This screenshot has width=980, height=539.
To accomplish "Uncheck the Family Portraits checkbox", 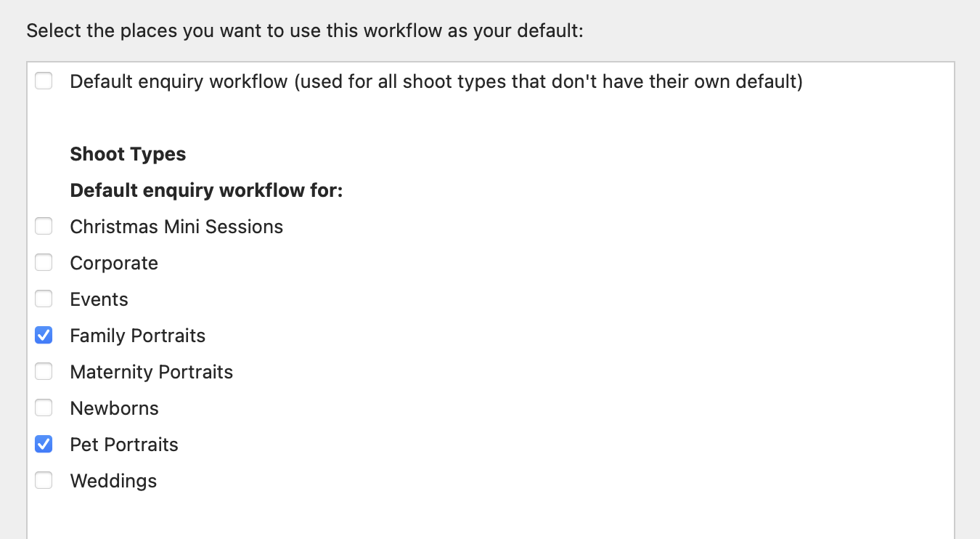I will 44,336.
